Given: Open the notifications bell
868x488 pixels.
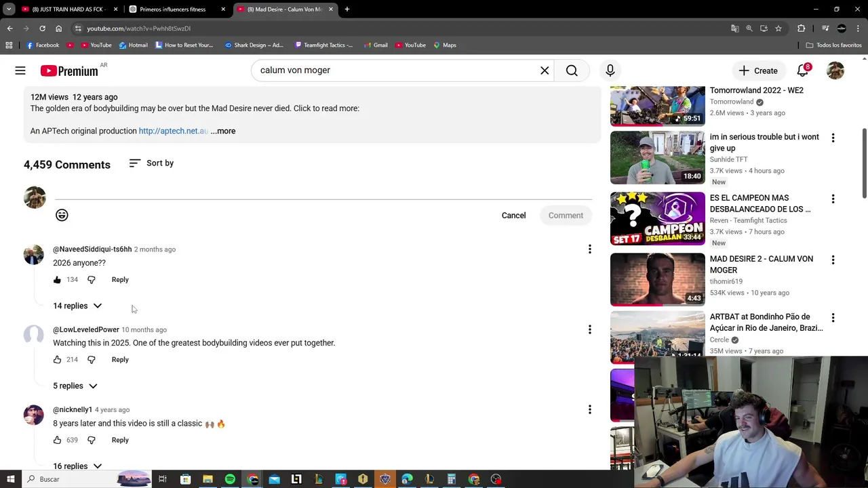Looking at the screenshot, I should (803, 70).
